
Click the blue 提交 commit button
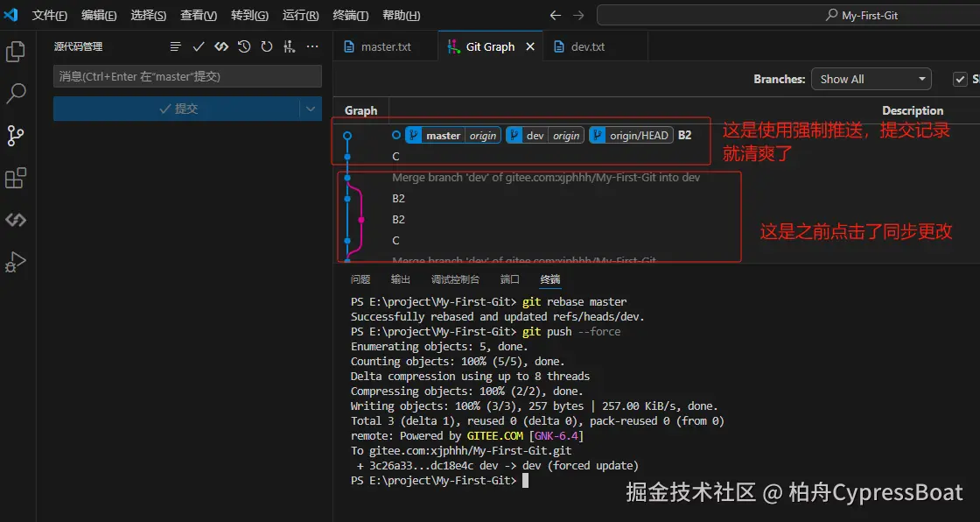click(x=177, y=109)
